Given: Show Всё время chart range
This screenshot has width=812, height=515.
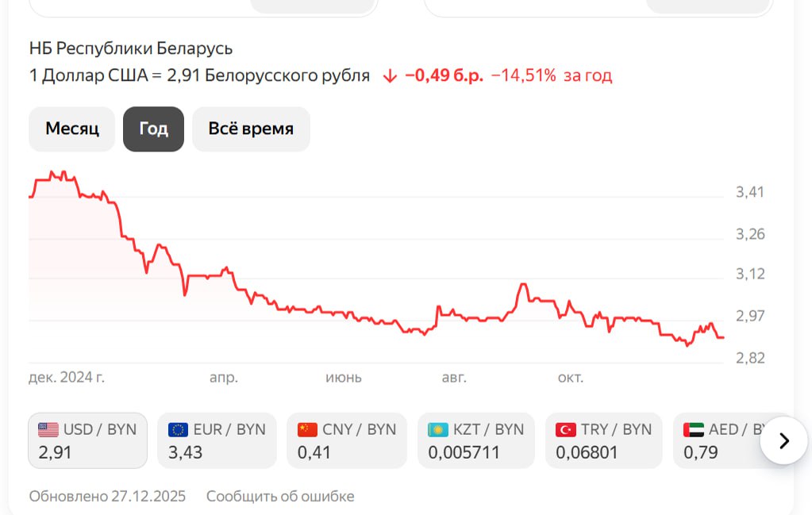Looking at the screenshot, I should click(x=251, y=129).
